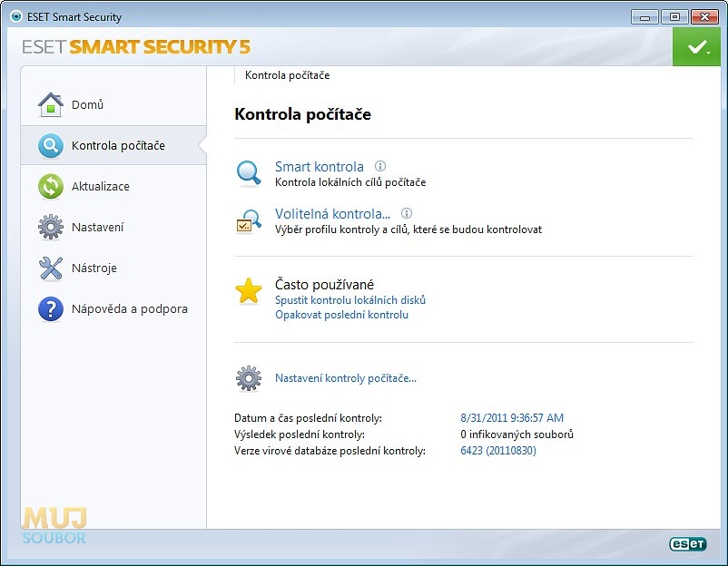Click virus database version 6423 (20110830)
Screen dimensions: 728x566
pyautogui.click(x=498, y=451)
